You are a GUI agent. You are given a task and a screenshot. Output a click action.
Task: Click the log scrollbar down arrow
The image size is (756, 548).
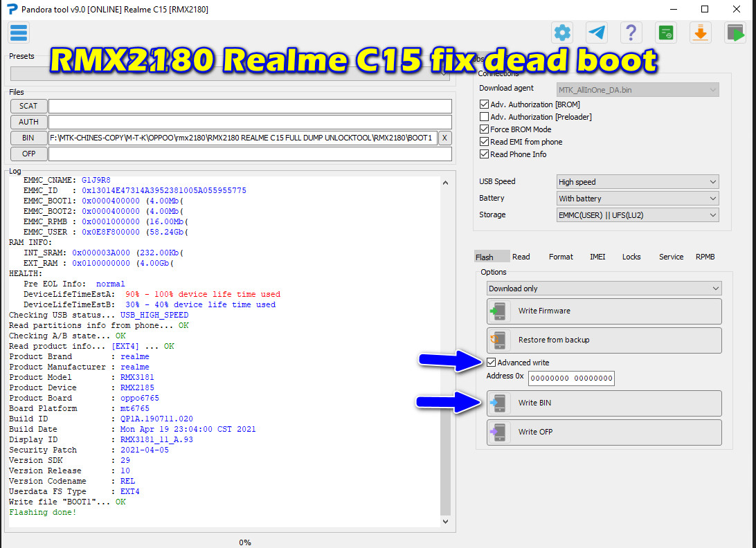pos(446,522)
